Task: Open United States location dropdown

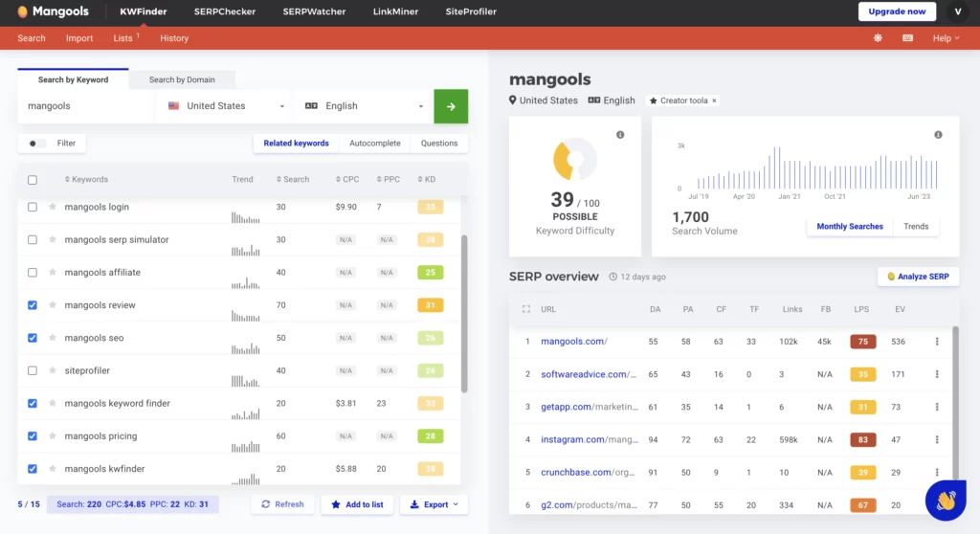Action: click(226, 106)
